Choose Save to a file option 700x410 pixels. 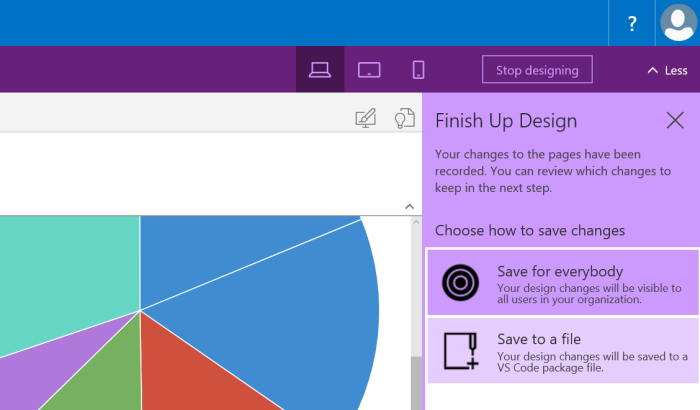pyautogui.click(x=563, y=351)
